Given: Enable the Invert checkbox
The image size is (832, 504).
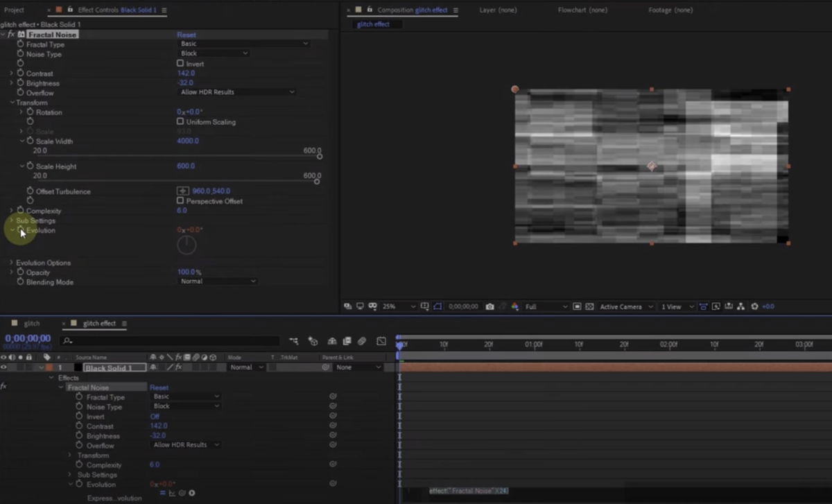Looking at the screenshot, I should coord(180,63).
